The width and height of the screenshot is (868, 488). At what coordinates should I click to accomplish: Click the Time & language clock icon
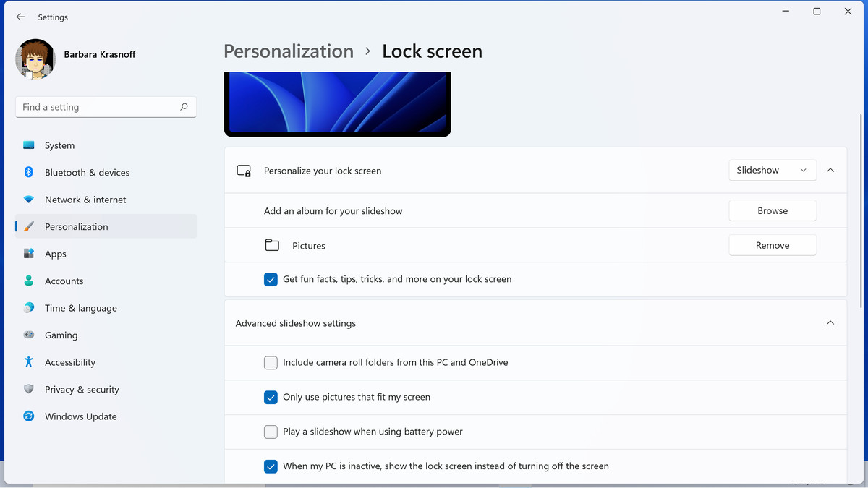(29, 308)
